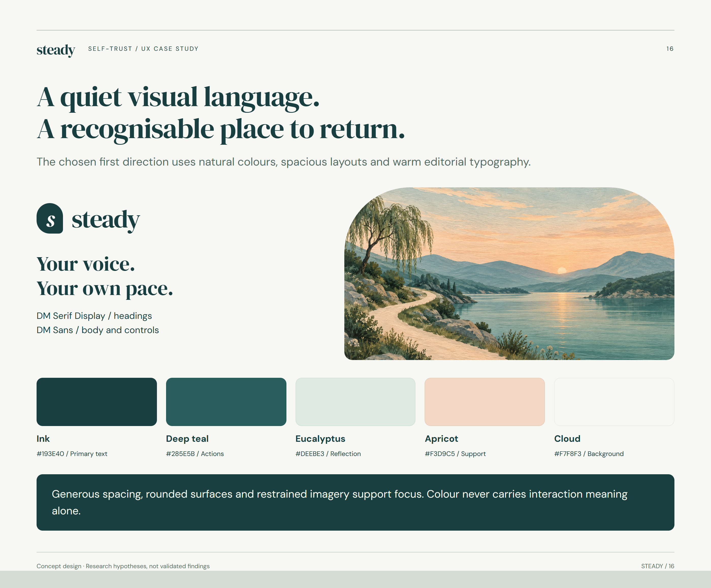Click the 'Your voice.' tagline
Viewport: 711px width, 588px height.
click(x=86, y=264)
